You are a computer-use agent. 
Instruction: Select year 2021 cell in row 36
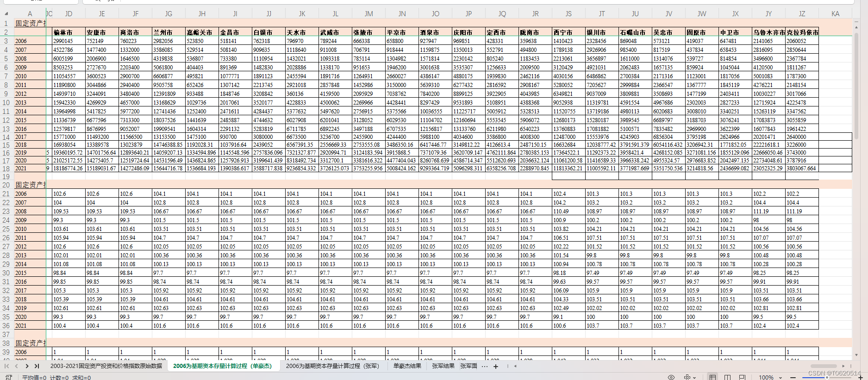[30, 325]
